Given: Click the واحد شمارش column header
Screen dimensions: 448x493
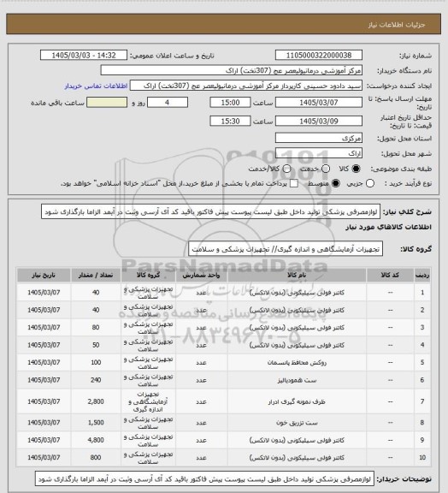Looking at the screenshot, I should click(x=201, y=275).
